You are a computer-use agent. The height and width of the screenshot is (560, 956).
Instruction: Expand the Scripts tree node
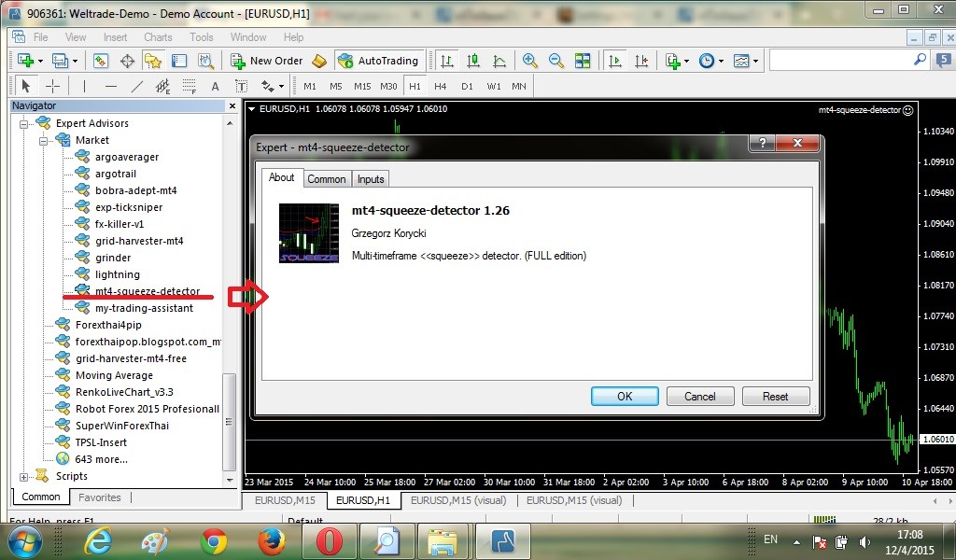(23, 477)
